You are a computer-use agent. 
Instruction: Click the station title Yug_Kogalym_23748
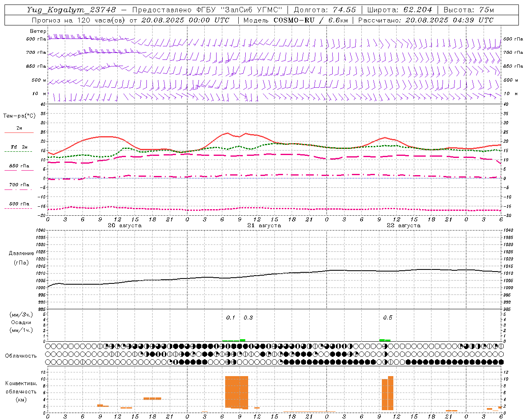coord(71,10)
